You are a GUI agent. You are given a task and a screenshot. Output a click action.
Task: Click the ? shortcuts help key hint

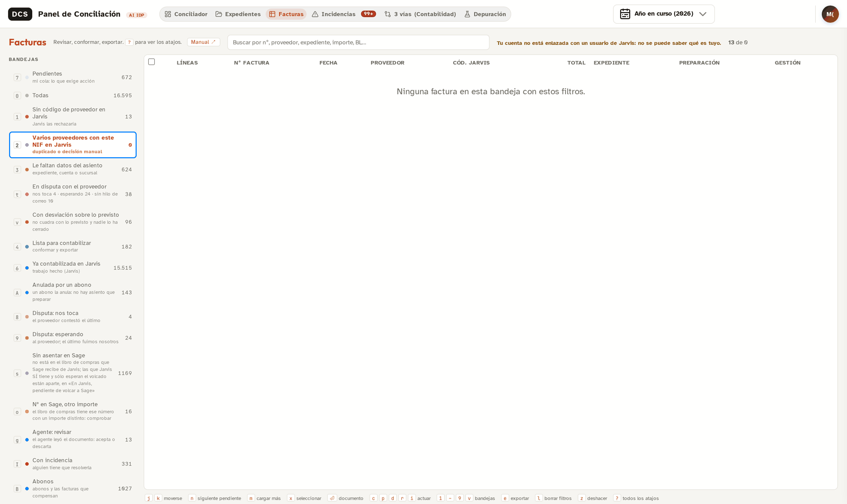pyautogui.click(x=129, y=42)
